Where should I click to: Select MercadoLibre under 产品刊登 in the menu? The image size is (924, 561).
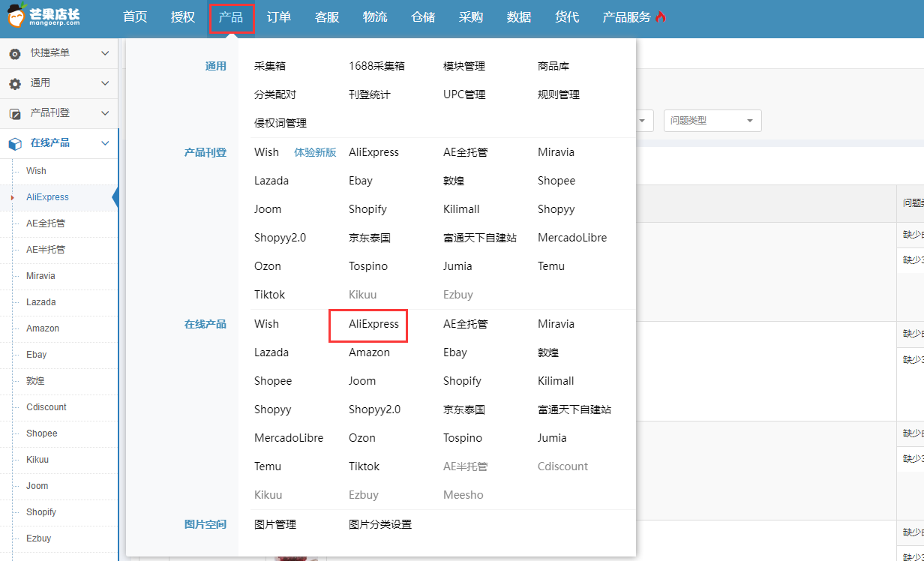(572, 238)
